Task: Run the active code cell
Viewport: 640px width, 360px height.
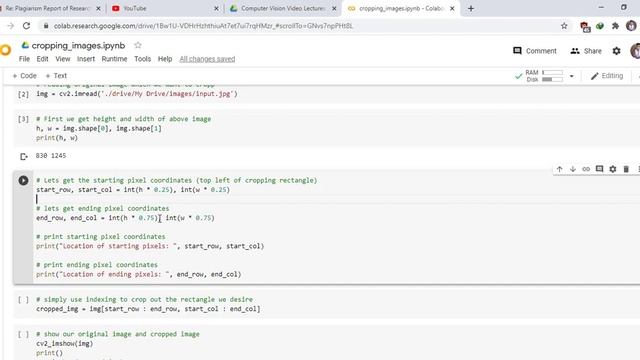Action: pos(23,180)
